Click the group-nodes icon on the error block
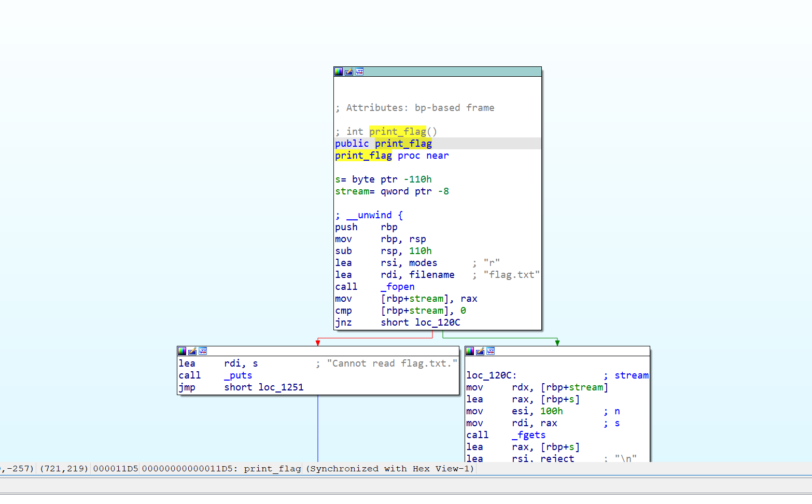Viewport: 812px width, 504px height. coord(203,351)
